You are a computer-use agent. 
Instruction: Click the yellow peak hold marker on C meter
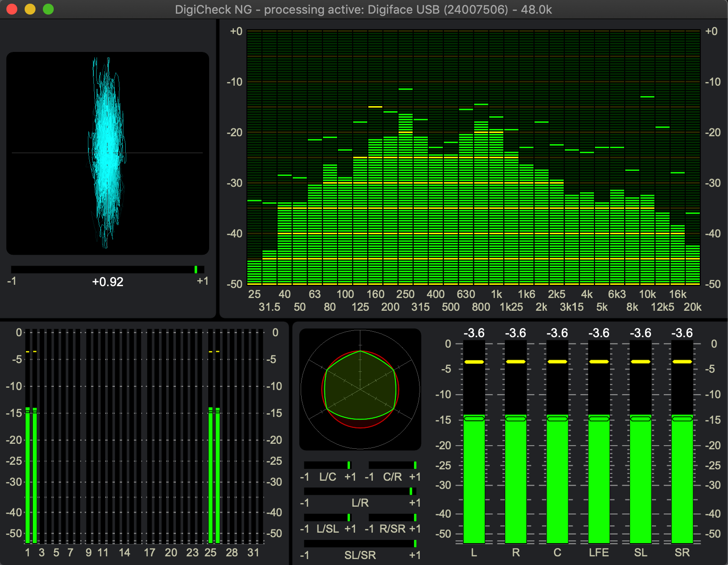click(557, 362)
